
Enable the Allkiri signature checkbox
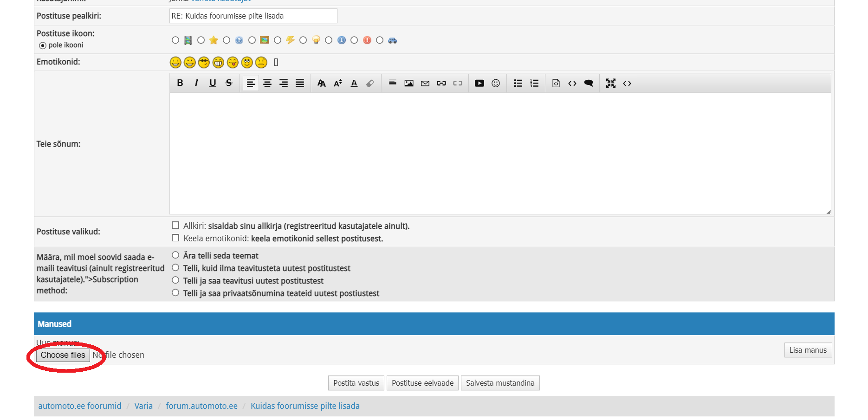tap(175, 226)
